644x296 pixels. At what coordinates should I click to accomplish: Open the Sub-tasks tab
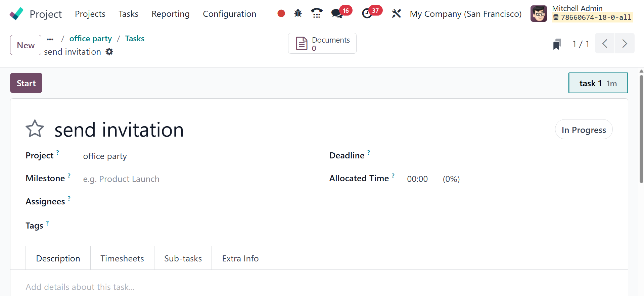183,258
